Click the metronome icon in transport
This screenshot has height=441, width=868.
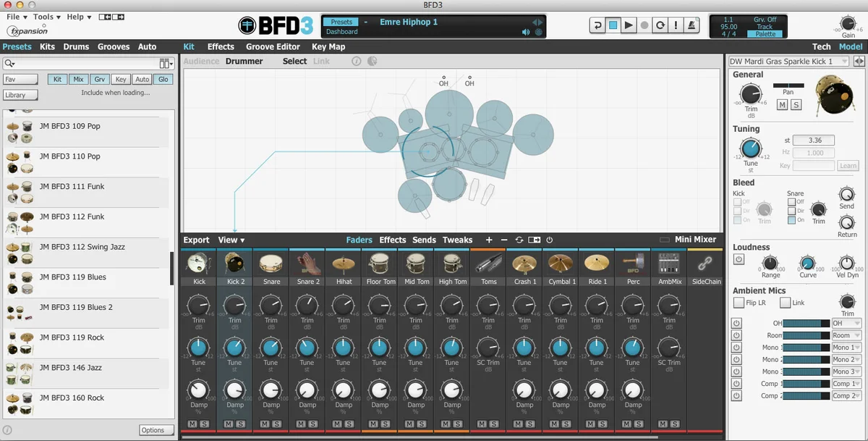click(x=692, y=25)
